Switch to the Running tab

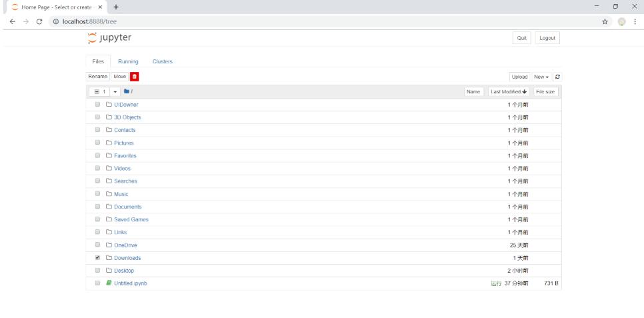coord(128,61)
